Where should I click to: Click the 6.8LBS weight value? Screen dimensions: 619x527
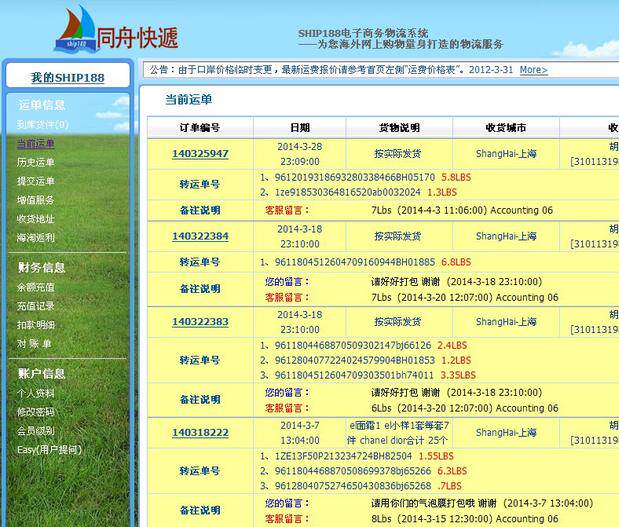(456, 262)
